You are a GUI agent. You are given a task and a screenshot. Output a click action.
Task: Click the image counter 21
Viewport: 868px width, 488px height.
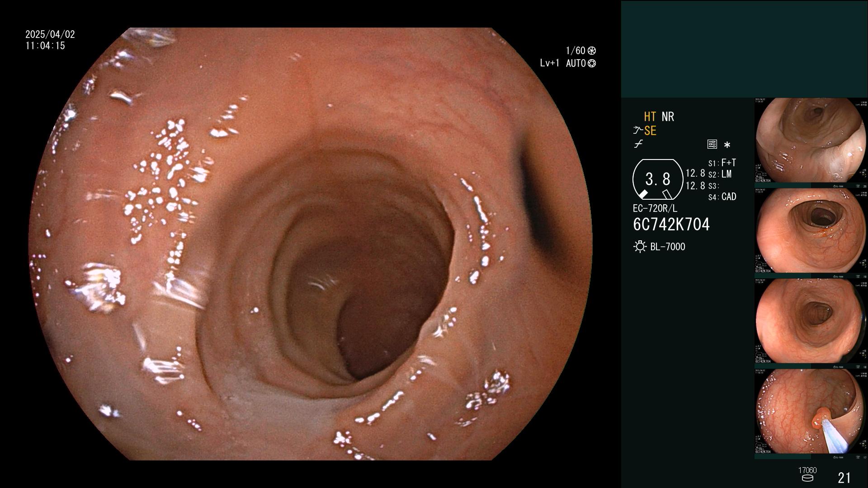coord(844,478)
